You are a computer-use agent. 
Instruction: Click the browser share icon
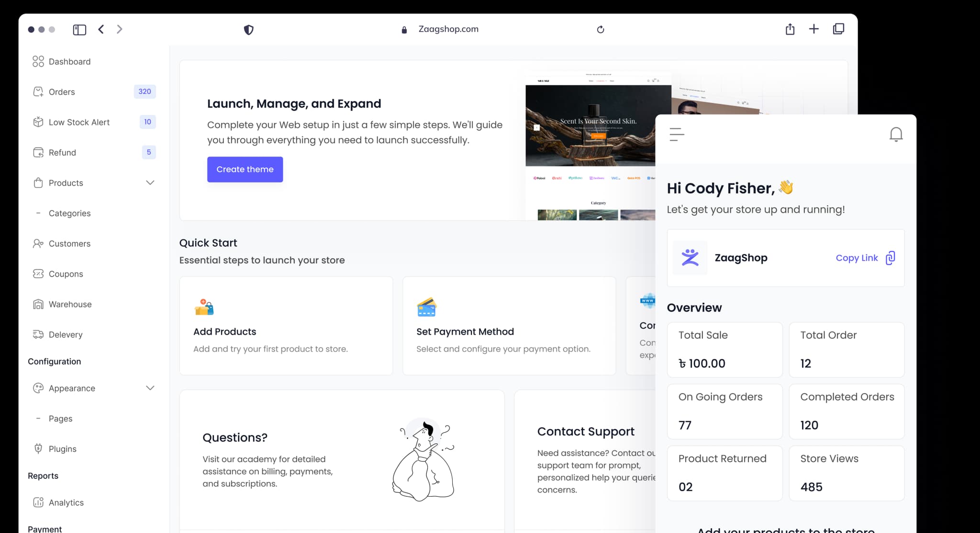tap(790, 29)
